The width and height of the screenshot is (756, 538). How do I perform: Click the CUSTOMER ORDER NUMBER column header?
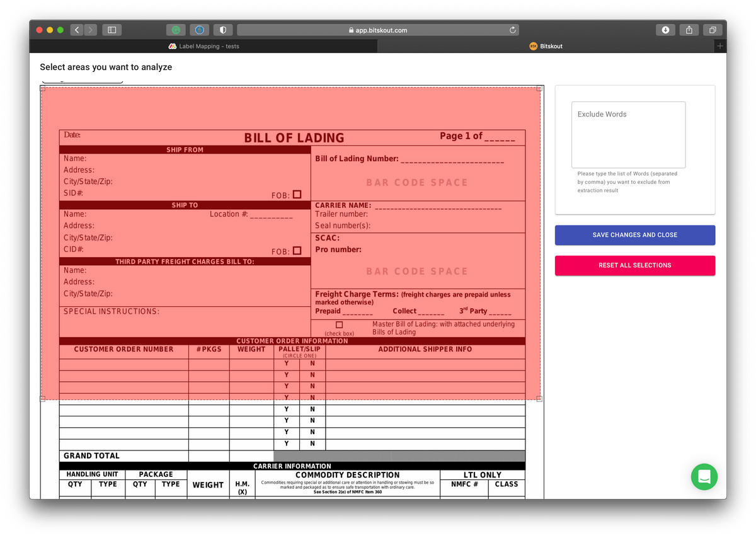coord(123,349)
